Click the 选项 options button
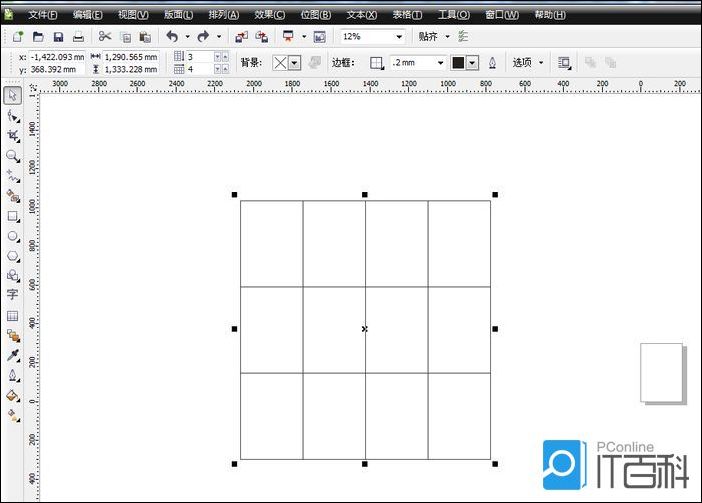This screenshot has height=503, width=702. click(x=527, y=62)
